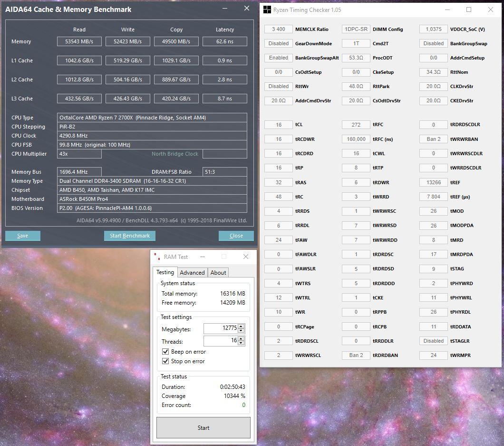The width and height of the screenshot is (504, 446).
Task: Click the tRDRDBAN Ban 2 value
Action: click(356, 355)
